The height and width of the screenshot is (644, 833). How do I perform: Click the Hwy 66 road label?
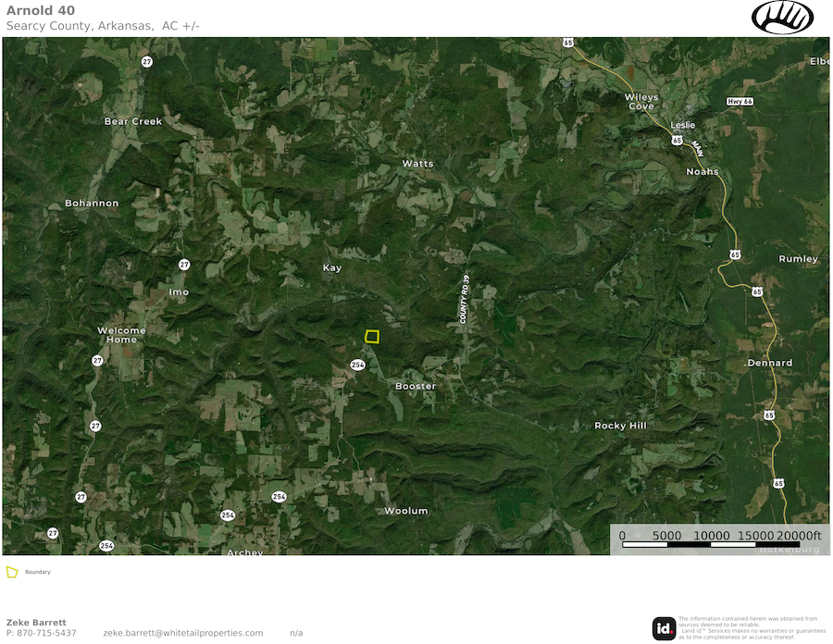click(740, 101)
